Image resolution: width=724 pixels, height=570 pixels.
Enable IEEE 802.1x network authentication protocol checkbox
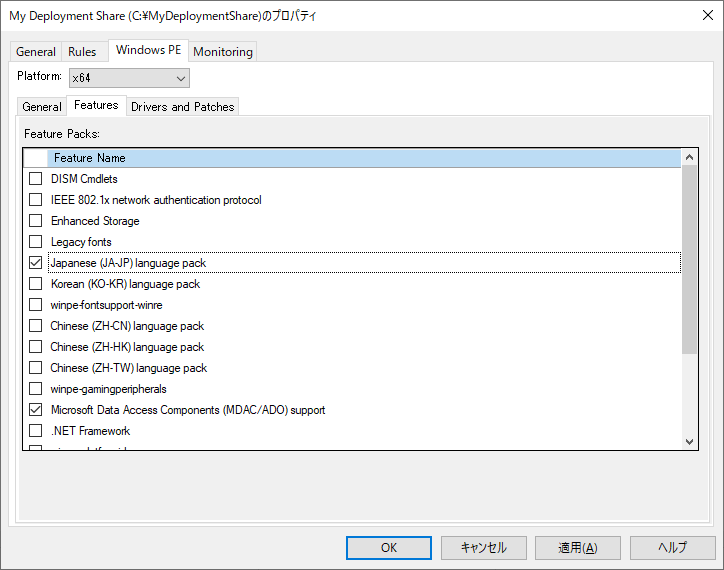(36, 200)
